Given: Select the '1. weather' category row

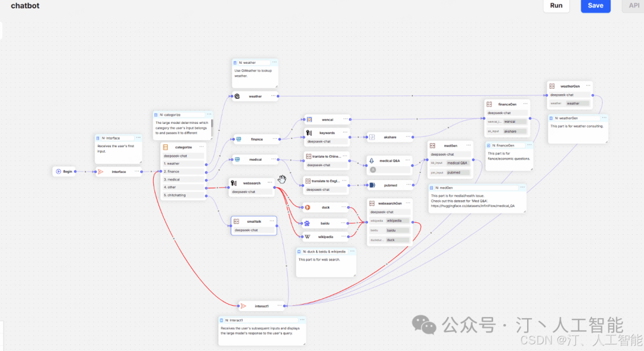Looking at the screenshot, I should (x=184, y=163).
